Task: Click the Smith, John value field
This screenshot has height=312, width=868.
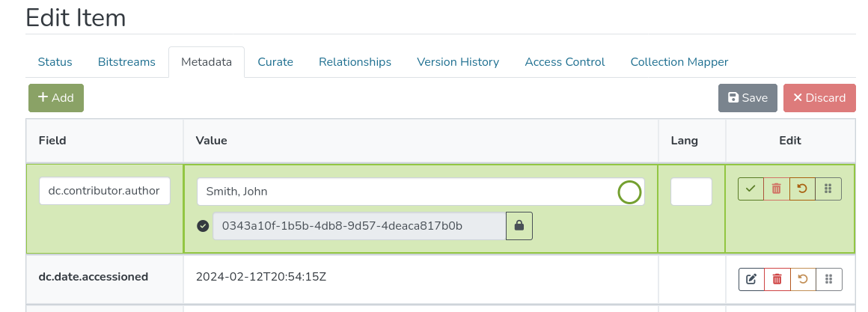Action: pos(404,192)
